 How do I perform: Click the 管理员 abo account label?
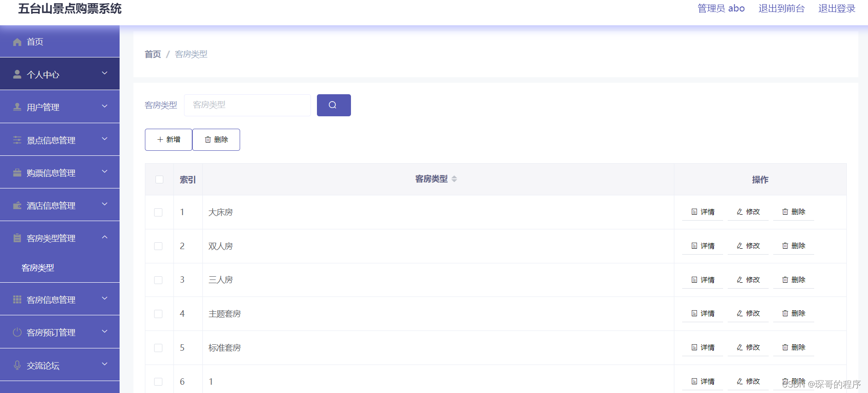coord(721,8)
